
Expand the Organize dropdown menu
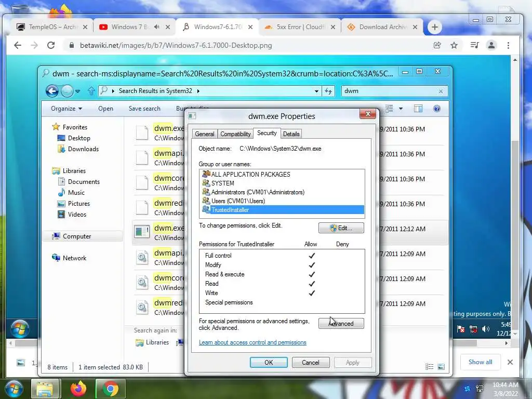pyautogui.click(x=66, y=109)
